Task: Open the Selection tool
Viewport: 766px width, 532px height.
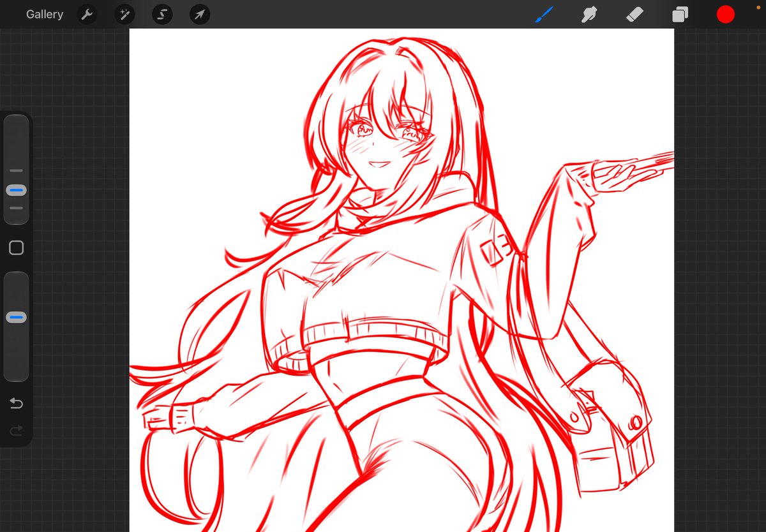Action: pyautogui.click(x=162, y=14)
